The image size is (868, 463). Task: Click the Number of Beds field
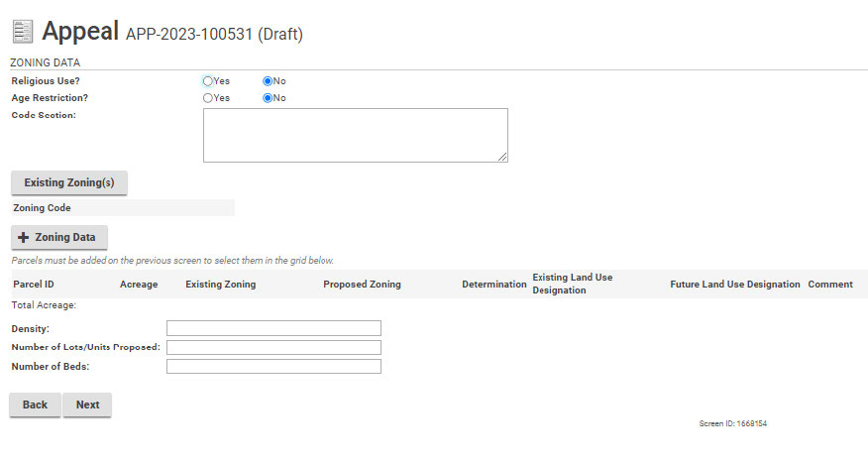click(273, 366)
